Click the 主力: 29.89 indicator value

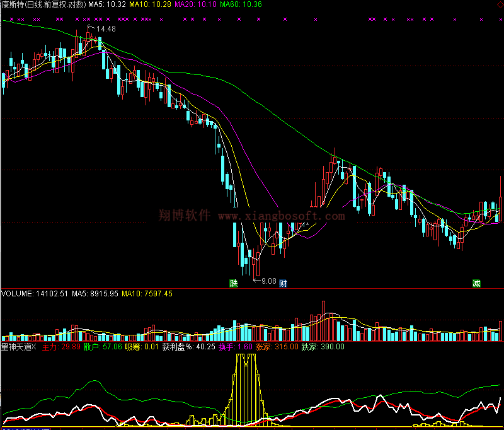point(61,347)
